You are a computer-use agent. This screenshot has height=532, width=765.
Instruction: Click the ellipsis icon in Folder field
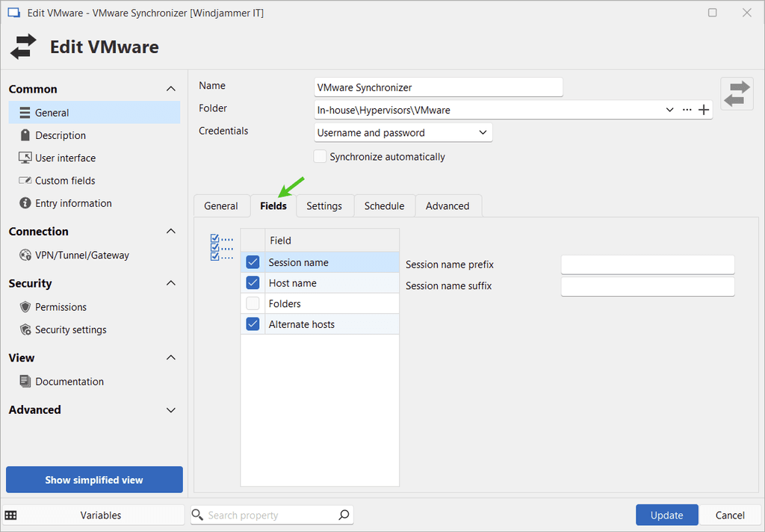click(x=687, y=110)
